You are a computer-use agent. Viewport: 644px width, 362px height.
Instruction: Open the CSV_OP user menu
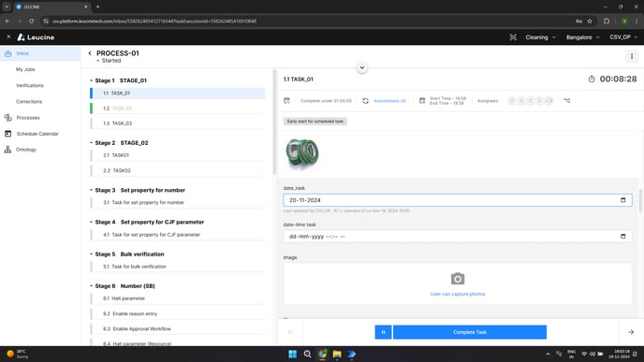click(623, 37)
